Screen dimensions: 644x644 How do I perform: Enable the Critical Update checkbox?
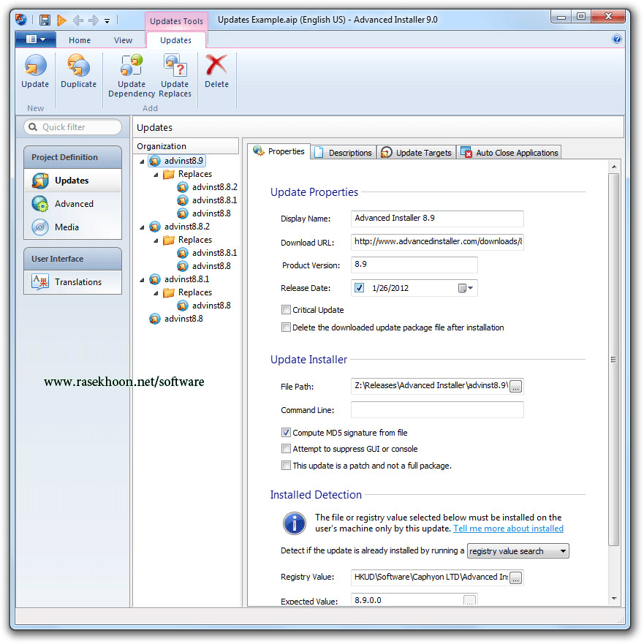[287, 309]
